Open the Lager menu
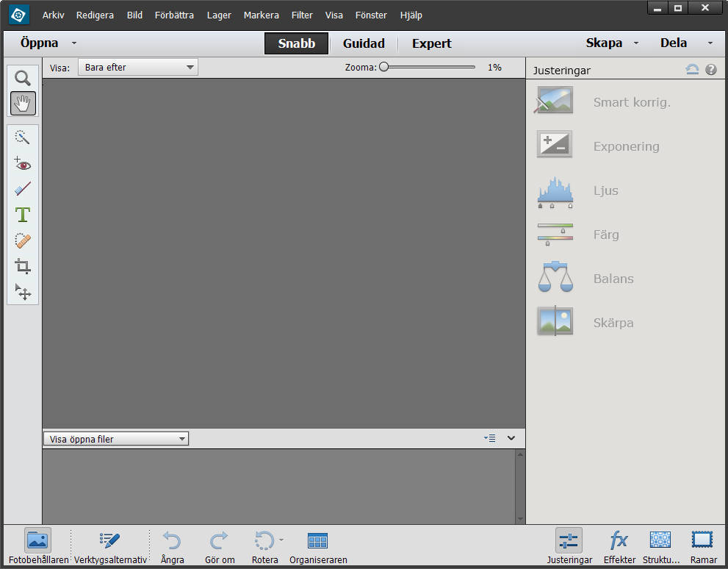The width and height of the screenshot is (728, 569). (219, 15)
